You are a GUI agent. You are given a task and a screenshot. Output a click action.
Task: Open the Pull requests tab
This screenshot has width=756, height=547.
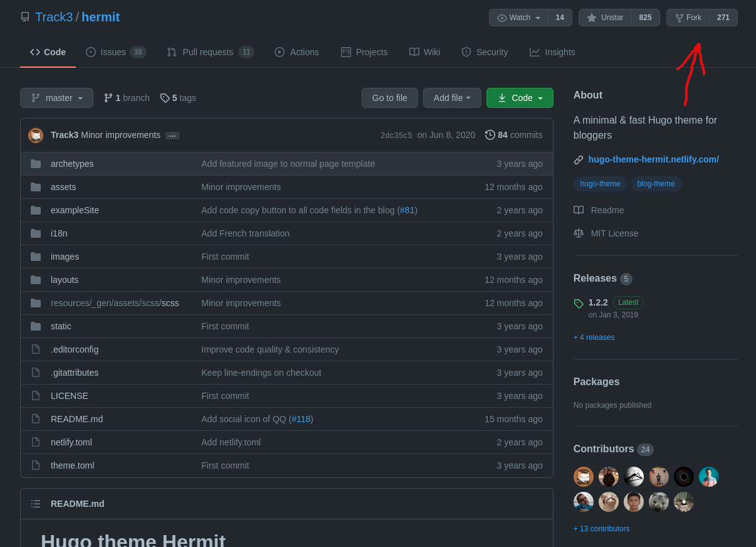210,52
